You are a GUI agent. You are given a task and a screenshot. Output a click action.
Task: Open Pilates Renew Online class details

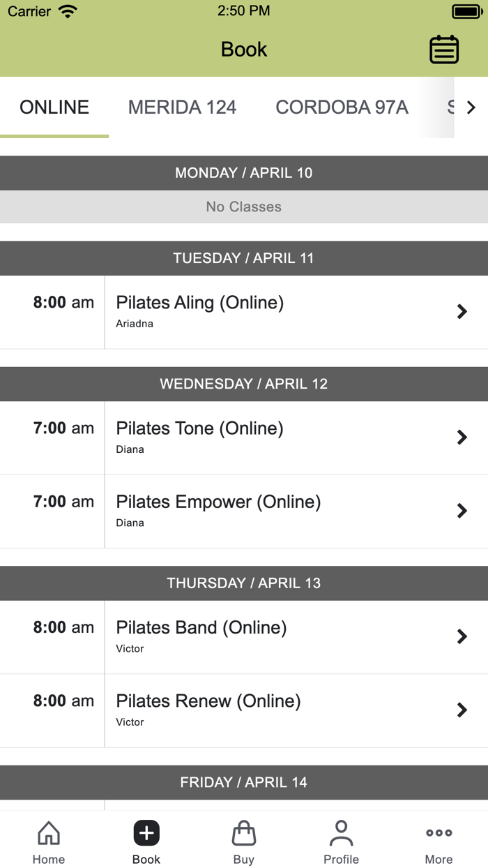point(244,710)
